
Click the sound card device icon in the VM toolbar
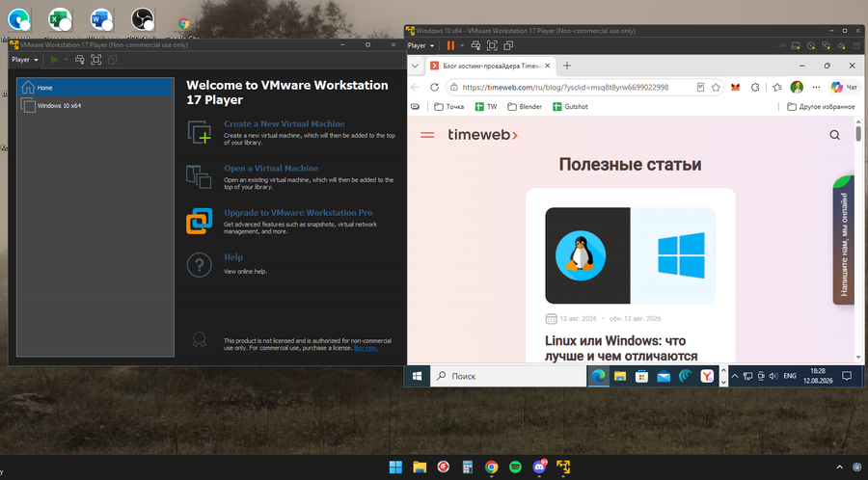click(841, 46)
